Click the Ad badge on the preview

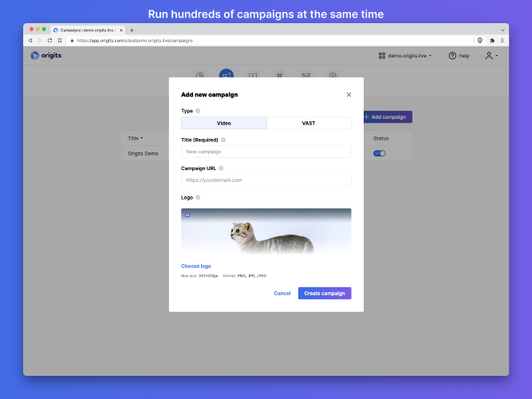pos(187,215)
